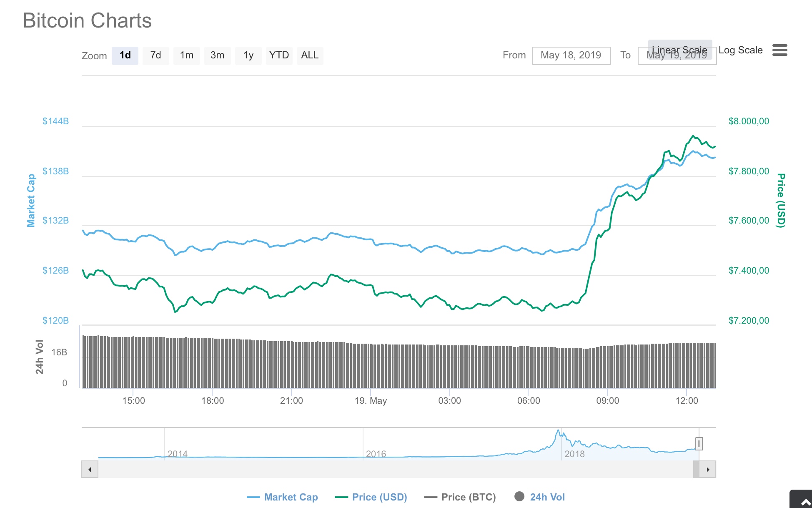
Task: Open the chart hamburger menu icon
Action: [x=779, y=50]
